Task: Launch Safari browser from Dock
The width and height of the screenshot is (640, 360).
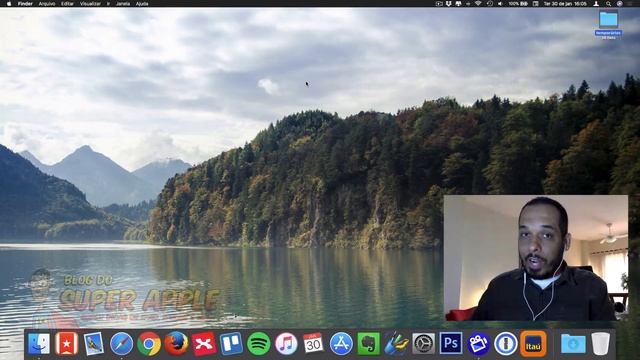Action: tap(122, 344)
